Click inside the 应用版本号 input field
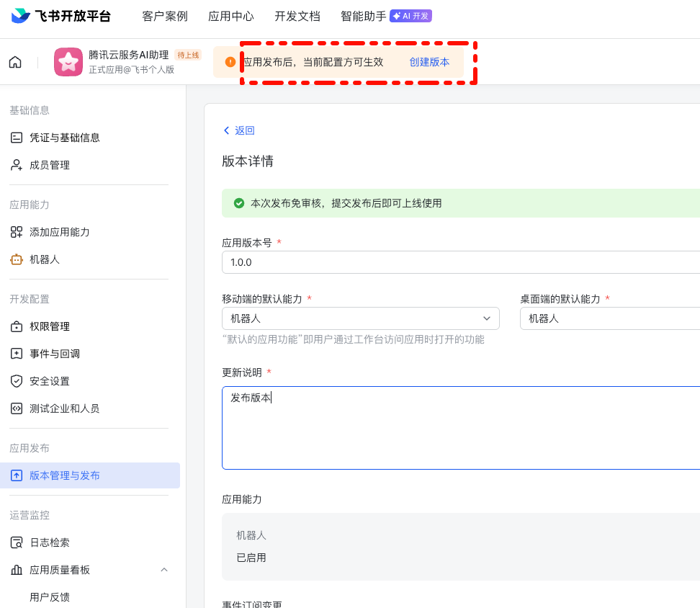This screenshot has width=700, height=608. pos(360,262)
